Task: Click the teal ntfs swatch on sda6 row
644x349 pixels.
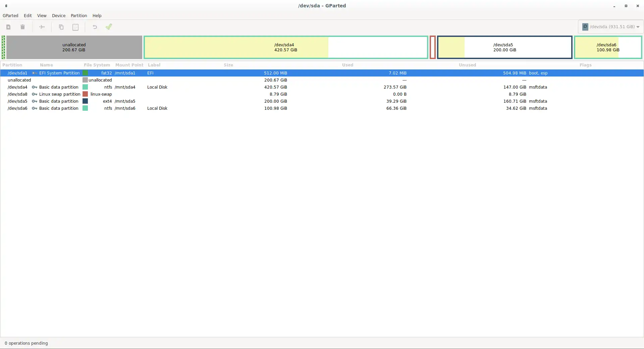Action: pos(85,108)
